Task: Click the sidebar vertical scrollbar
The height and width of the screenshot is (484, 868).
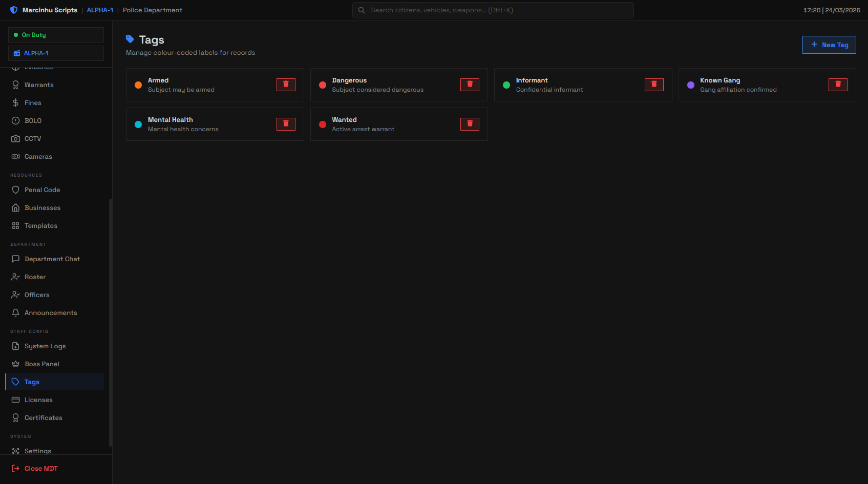Action: click(111, 323)
